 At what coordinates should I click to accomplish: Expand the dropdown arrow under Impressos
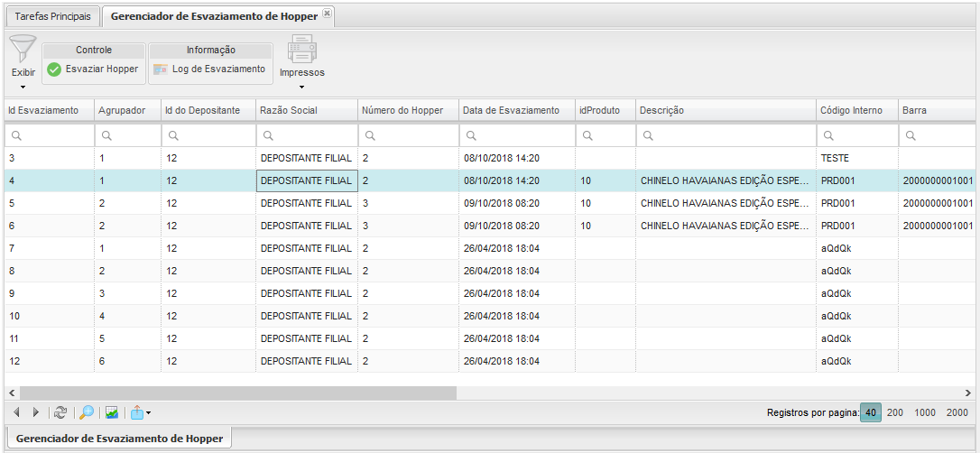pos(302,87)
